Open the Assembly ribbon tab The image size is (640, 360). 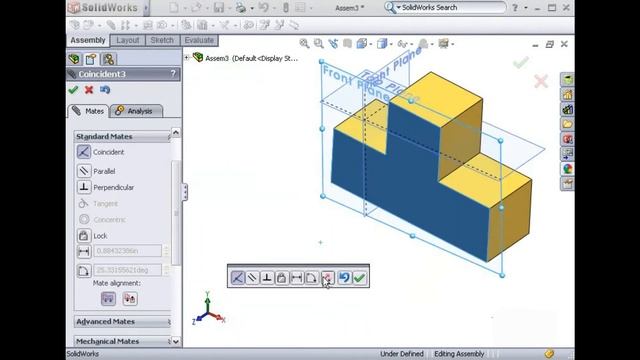pyautogui.click(x=88, y=40)
